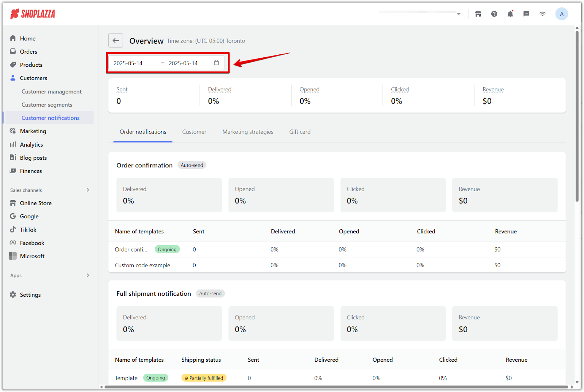Open Analytics in sidebar
The width and height of the screenshot is (584, 392).
tap(31, 144)
